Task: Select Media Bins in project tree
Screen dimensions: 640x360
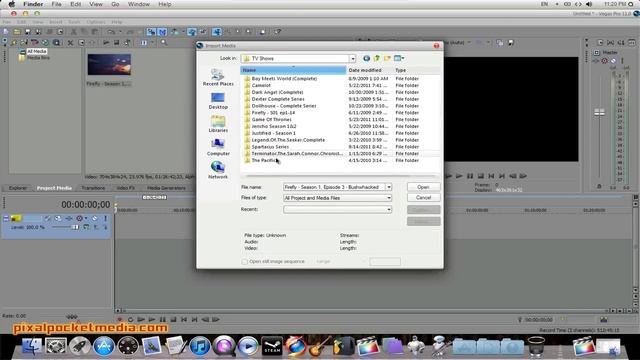Action: coord(38,58)
